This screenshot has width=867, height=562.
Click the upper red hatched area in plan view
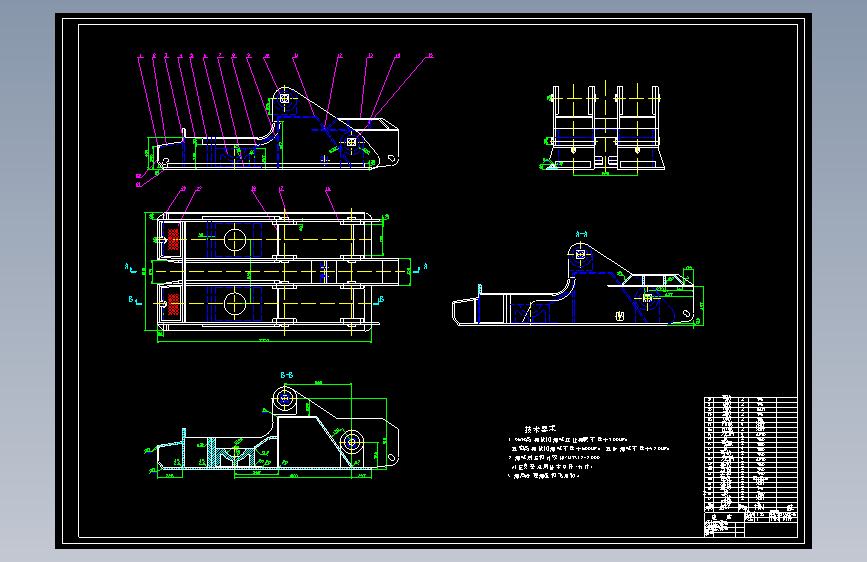click(173, 239)
